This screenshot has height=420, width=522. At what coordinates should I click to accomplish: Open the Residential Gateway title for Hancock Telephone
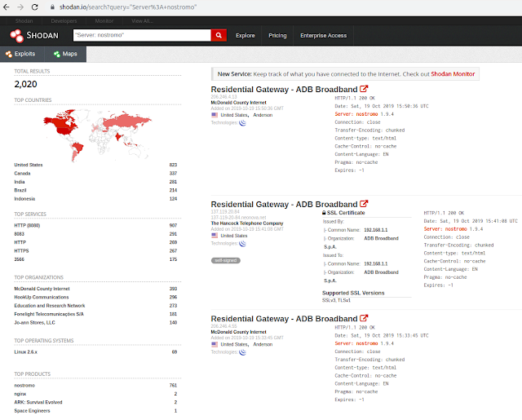(x=284, y=205)
